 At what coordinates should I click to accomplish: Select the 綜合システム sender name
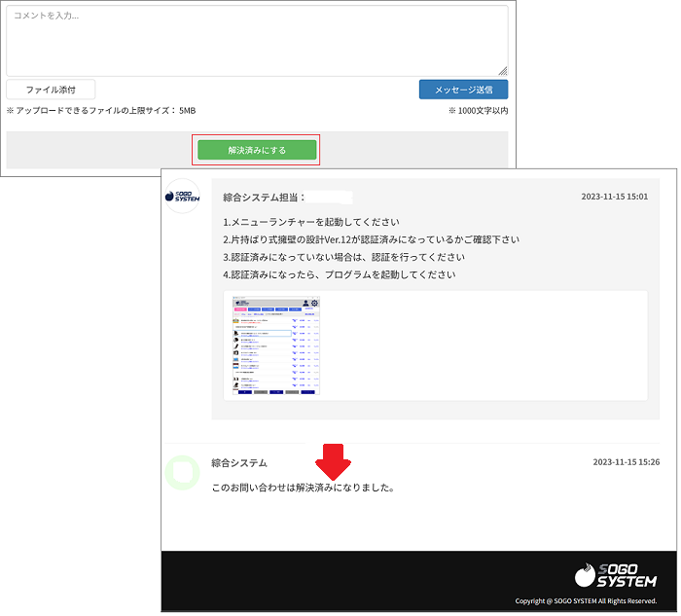[x=239, y=463]
